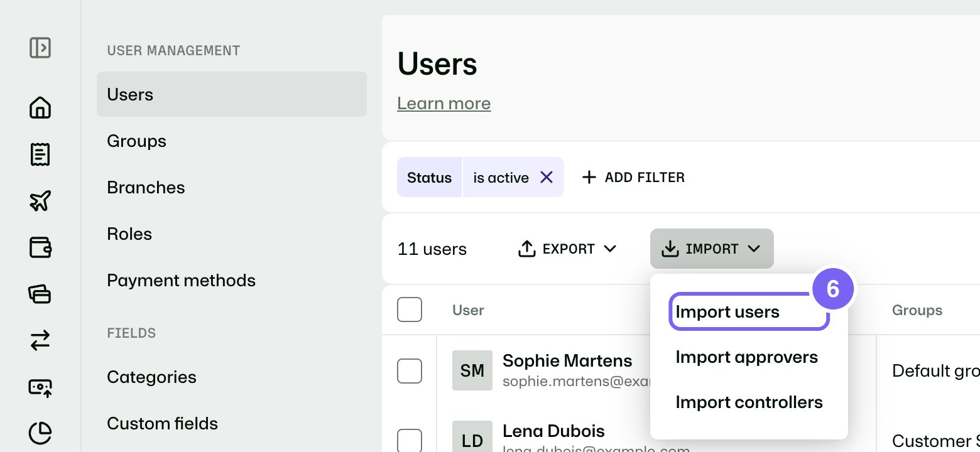Select the Sophie Martens row checkbox
This screenshot has height=452, width=980.
point(410,371)
